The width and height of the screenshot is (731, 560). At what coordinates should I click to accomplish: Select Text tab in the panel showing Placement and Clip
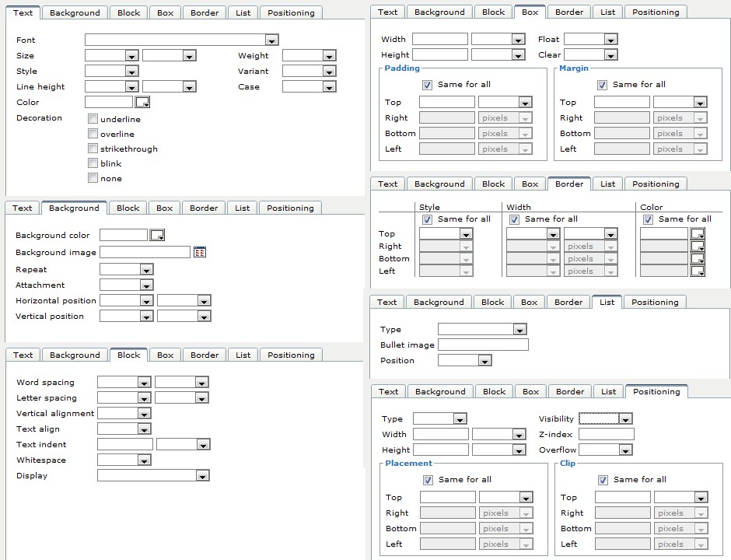click(388, 392)
